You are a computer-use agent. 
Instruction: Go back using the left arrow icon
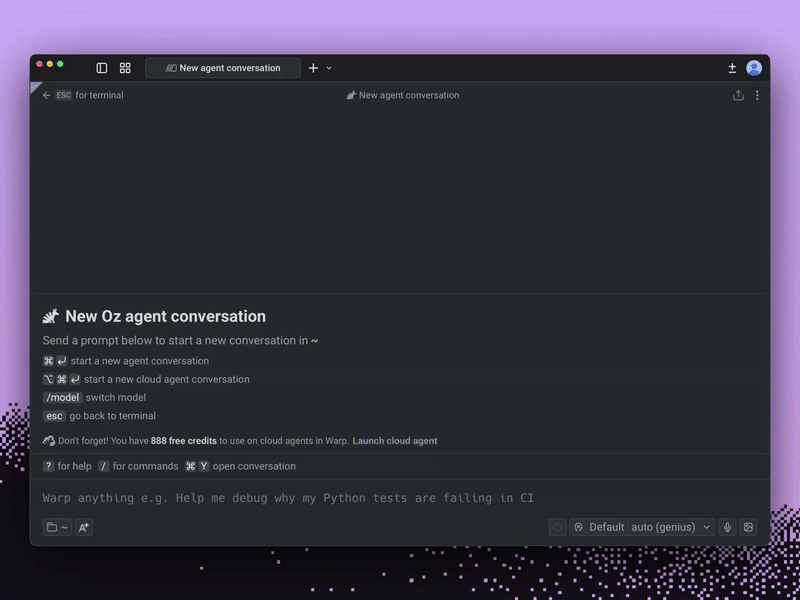(46, 95)
